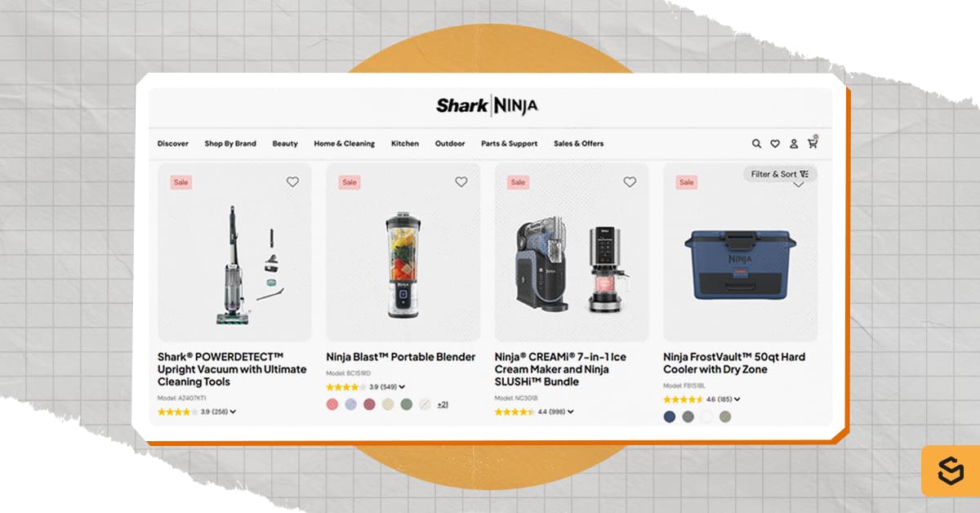Click model number BC151RD
This screenshot has height=513, width=980.
pyautogui.click(x=348, y=373)
